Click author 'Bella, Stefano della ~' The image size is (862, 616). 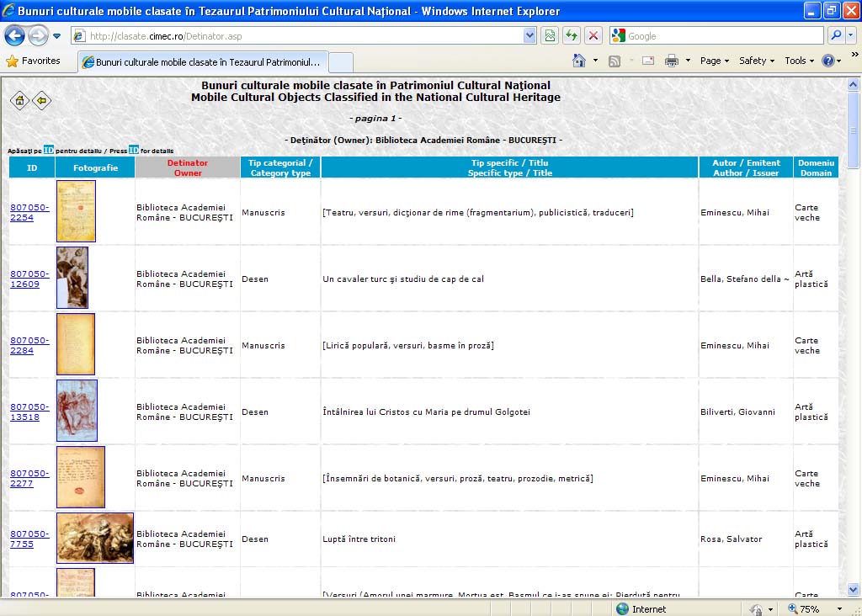745,279
